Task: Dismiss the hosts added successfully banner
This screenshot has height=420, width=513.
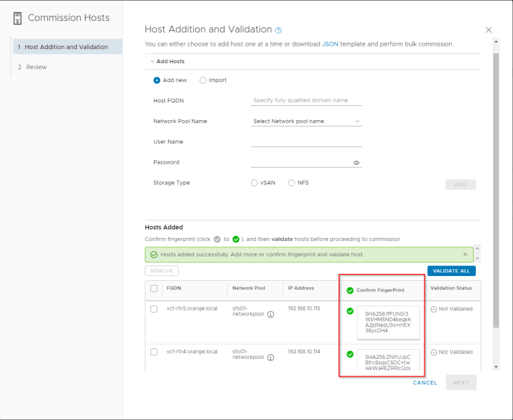Action: (465, 254)
